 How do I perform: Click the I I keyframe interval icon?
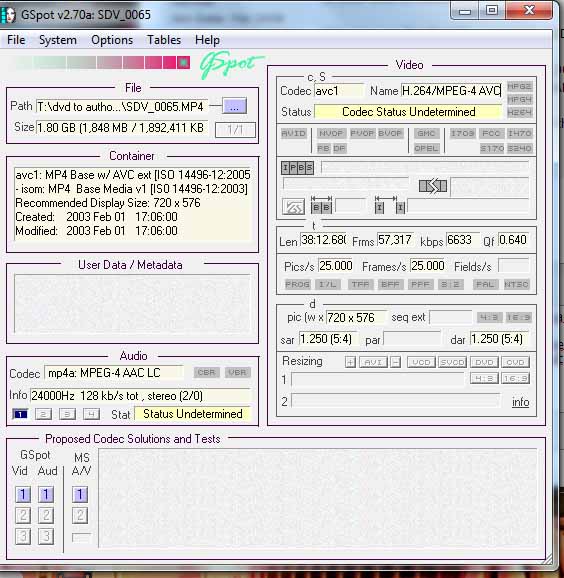point(390,206)
